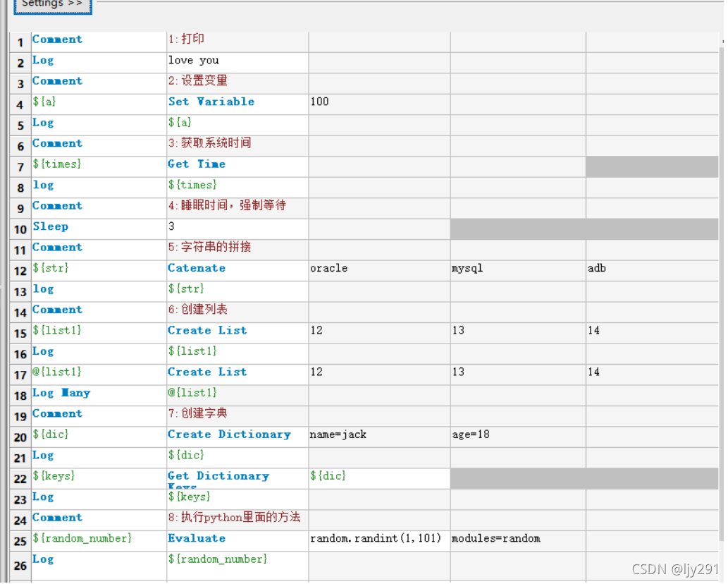Image resolution: width=728 pixels, height=584 pixels.
Task: Select the value 14 cell in row 15
Action: coord(653,333)
